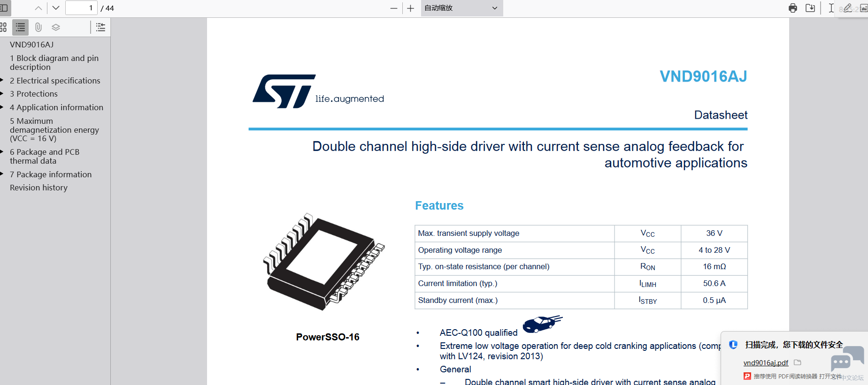Jump to Application information section
868x385 pixels.
coord(56,107)
